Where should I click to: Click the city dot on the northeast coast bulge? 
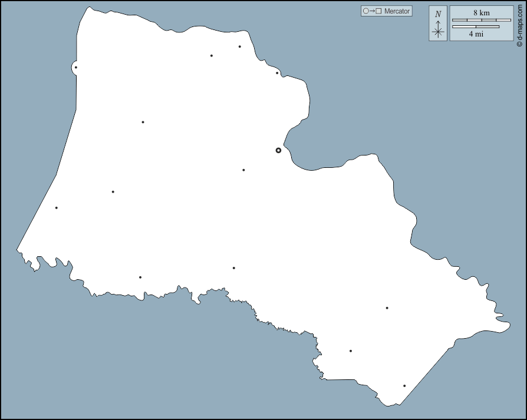[277, 73]
